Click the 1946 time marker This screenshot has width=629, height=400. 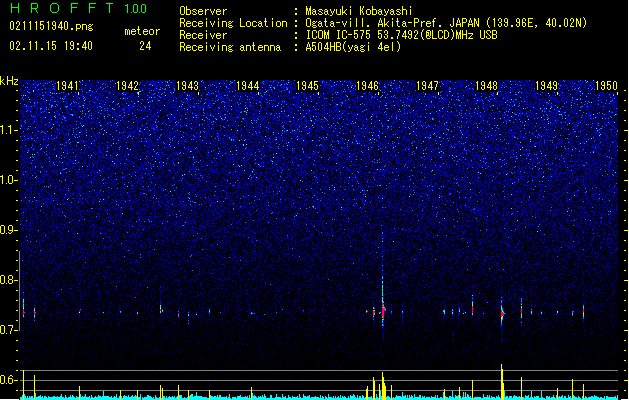click(367, 86)
